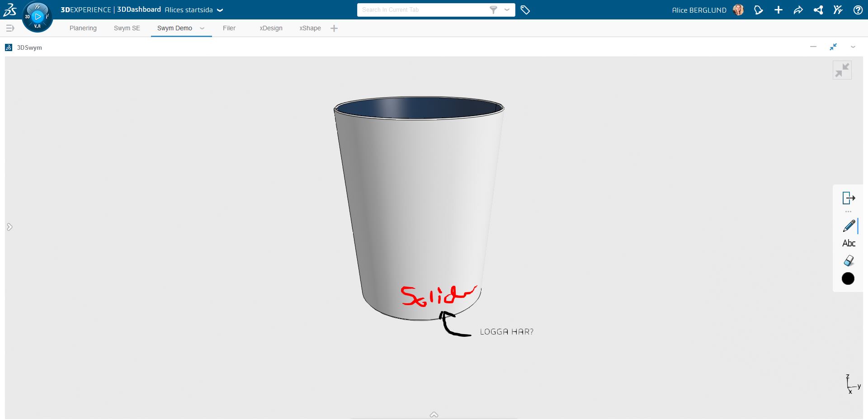Open the search filter dropdown arrow
The image size is (868, 420).
pos(507,10)
